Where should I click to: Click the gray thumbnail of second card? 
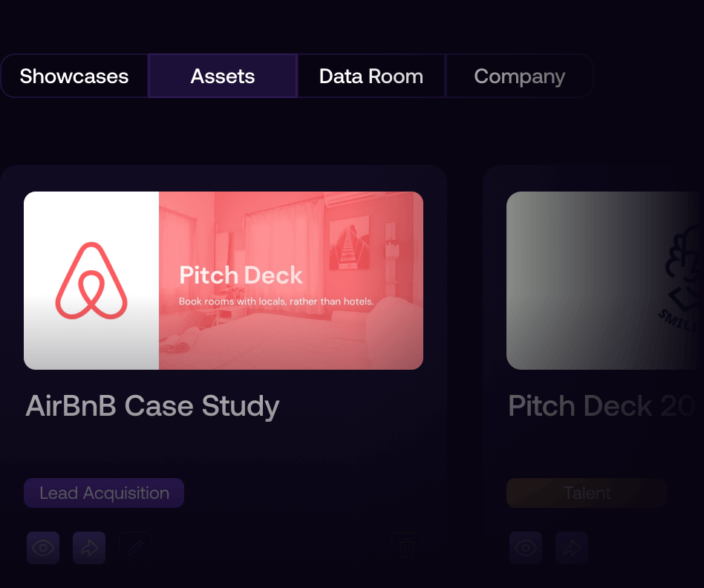(579, 281)
